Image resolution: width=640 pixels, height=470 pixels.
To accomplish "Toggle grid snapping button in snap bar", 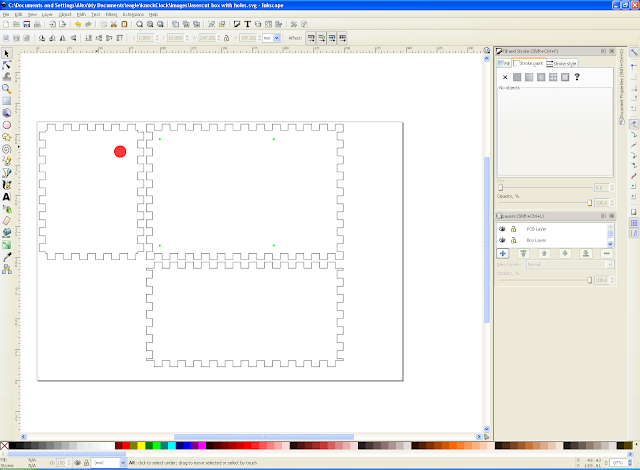I will (633, 223).
